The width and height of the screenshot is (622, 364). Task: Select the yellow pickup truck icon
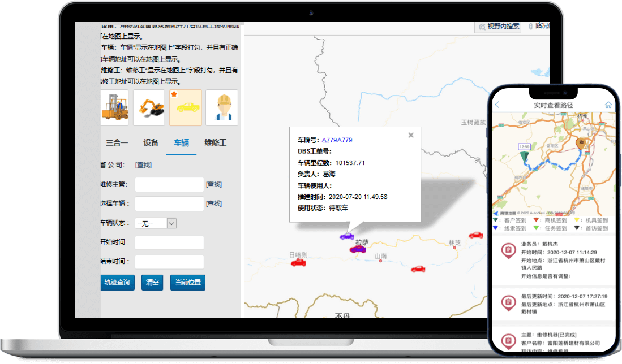pos(186,107)
